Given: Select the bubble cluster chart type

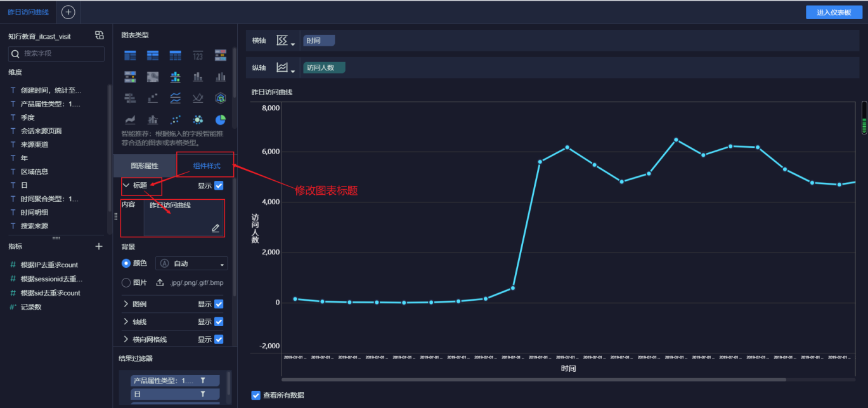Looking at the screenshot, I should pyautogui.click(x=198, y=119).
